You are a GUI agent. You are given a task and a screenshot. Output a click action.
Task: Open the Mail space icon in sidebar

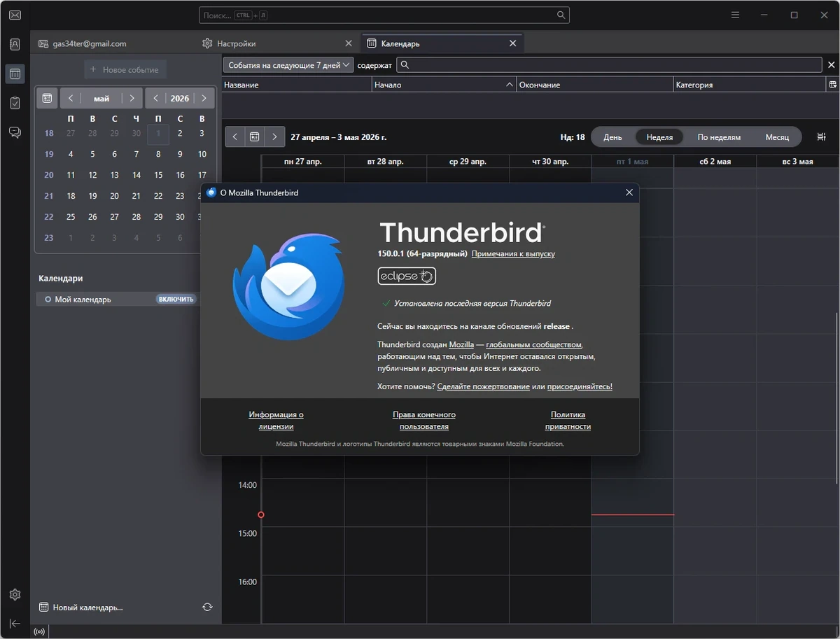[x=15, y=15]
